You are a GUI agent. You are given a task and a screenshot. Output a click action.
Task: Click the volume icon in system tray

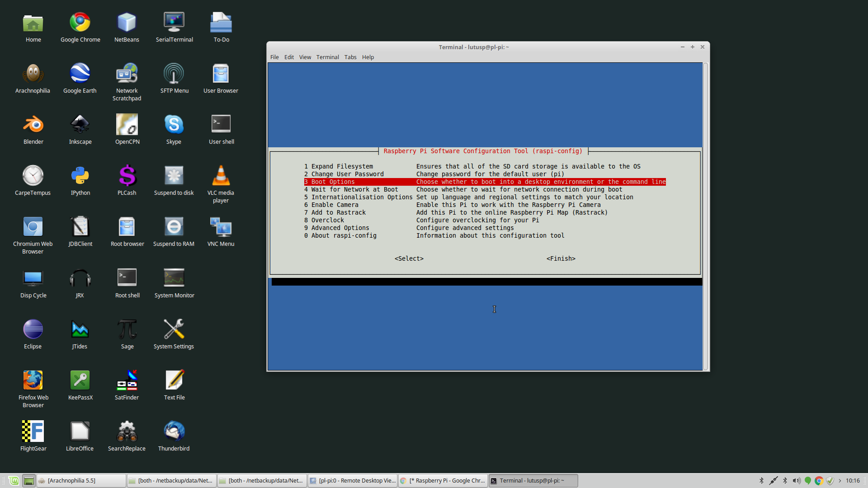click(796, 481)
